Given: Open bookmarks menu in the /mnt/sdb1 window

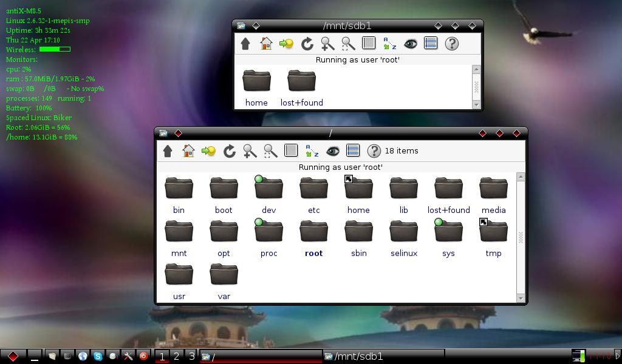Looking at the screenshot, I should 287,44.
